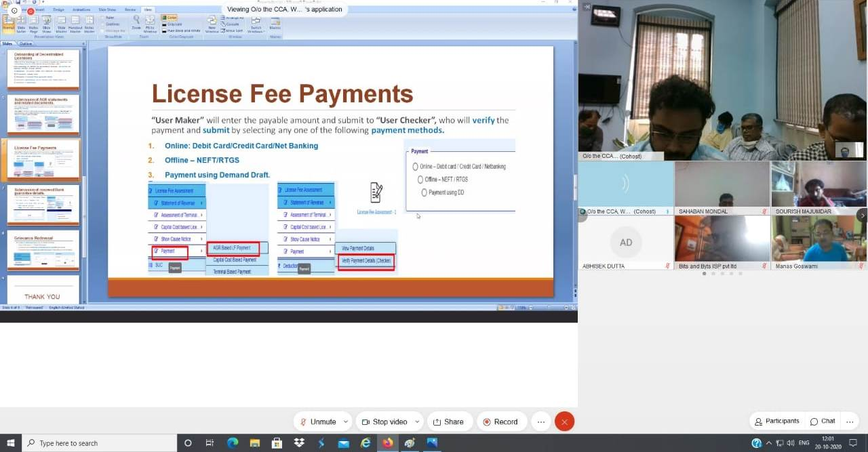Open Microsoft Store from taskbar
868x452 pixels.
point(277,443)
